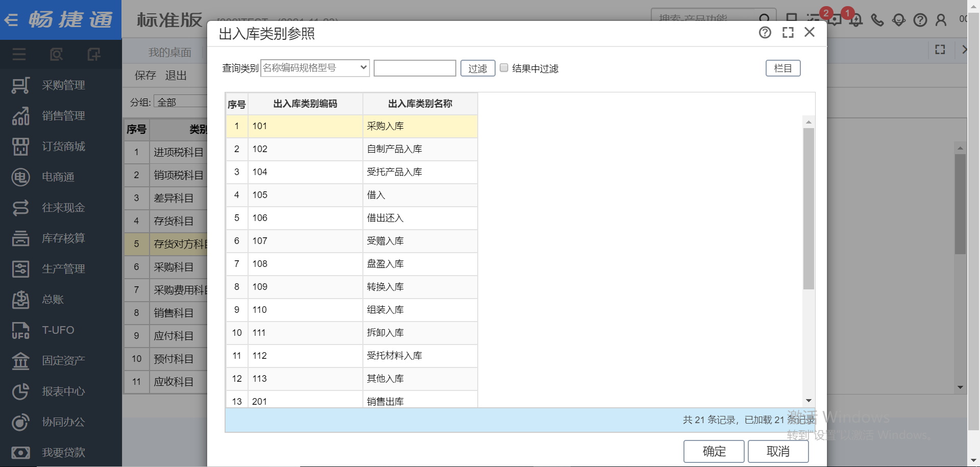
Task: Select row 113 其他入库
Action: pyautogui.click(x=352, y=379)
